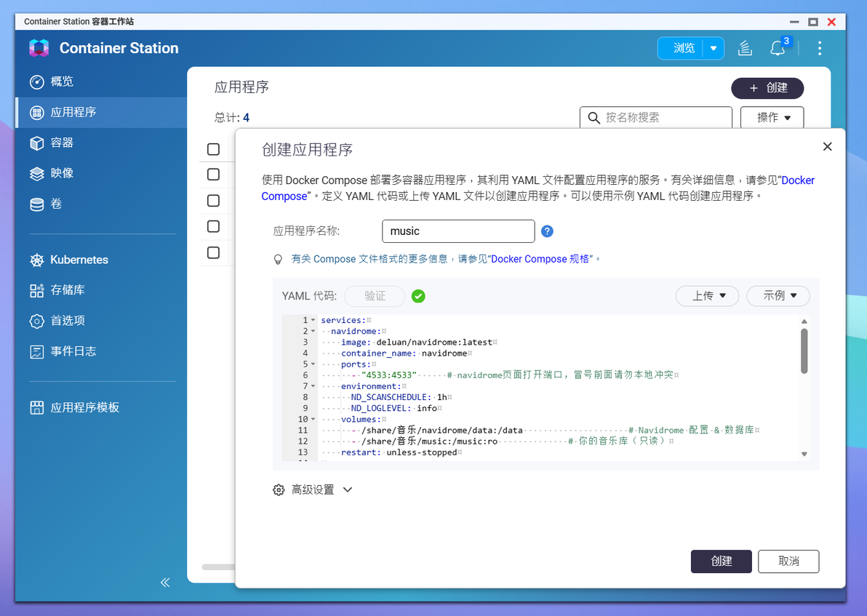This screenshot has height=616, width=867.
Task: Click the 高级设置 gear icon
Action: (279, 490)
